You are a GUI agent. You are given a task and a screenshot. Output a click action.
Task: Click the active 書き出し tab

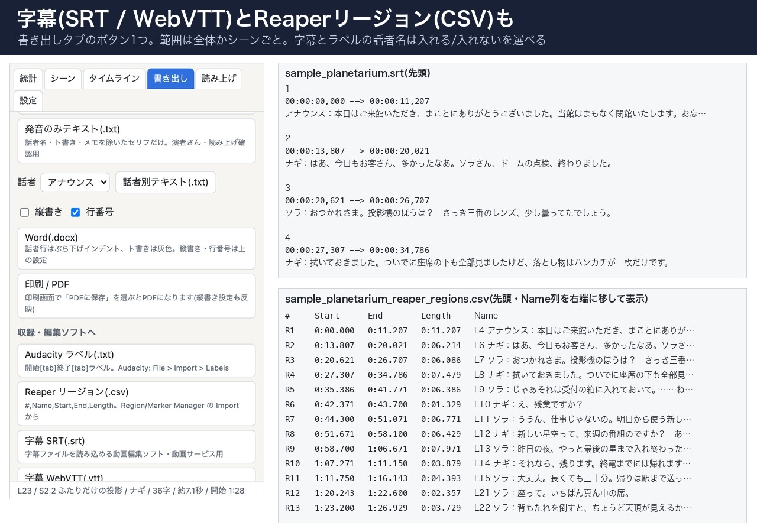click(x=170, y=79)
